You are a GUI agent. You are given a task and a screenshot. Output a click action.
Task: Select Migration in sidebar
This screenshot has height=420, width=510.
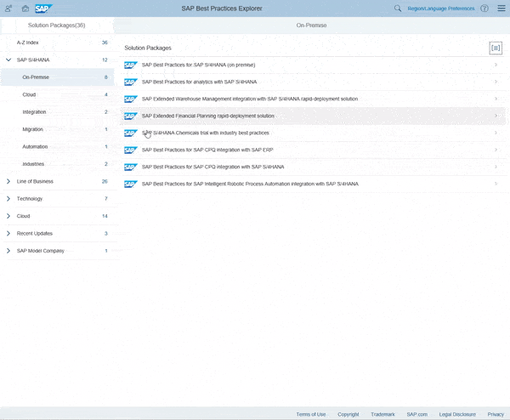59,129
